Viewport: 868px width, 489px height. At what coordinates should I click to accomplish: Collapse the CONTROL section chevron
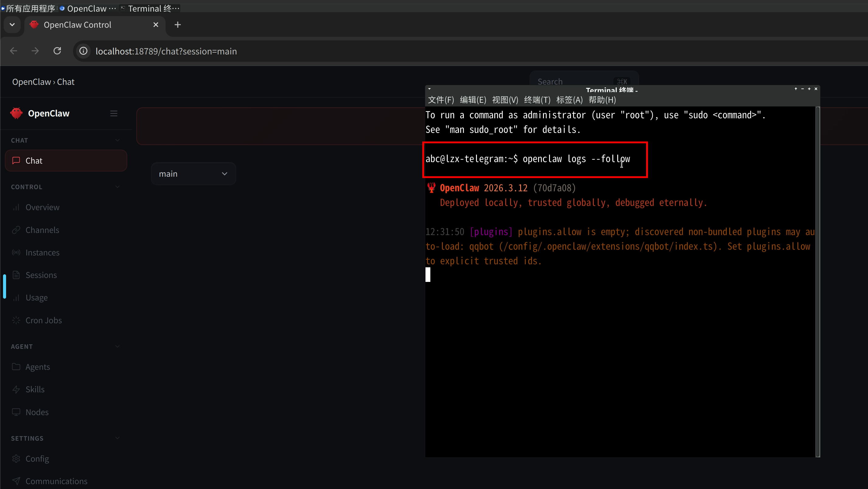tap(117, 187)
